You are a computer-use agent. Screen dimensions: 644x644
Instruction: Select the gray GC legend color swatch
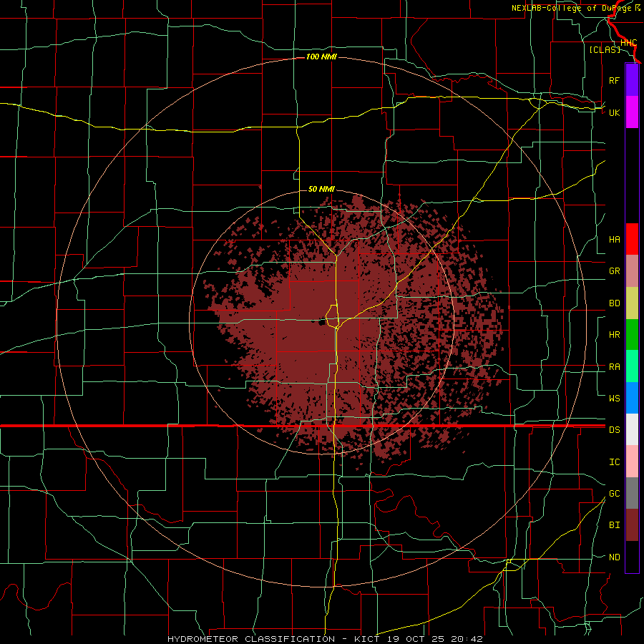632,493
